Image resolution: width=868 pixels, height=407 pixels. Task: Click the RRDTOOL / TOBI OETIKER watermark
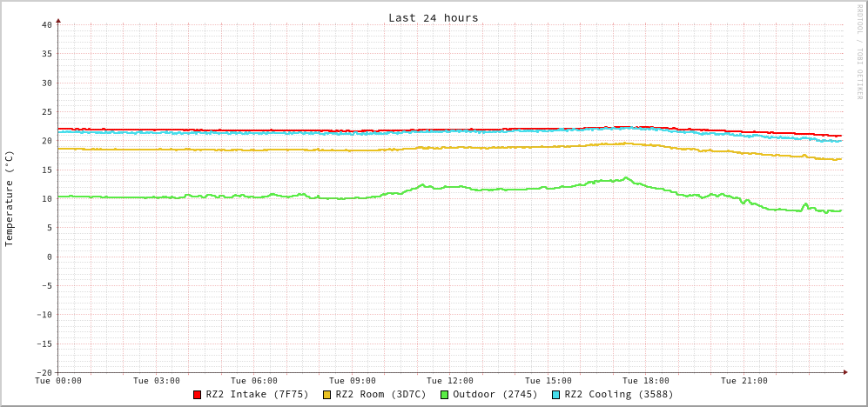(x=859, y=52)
